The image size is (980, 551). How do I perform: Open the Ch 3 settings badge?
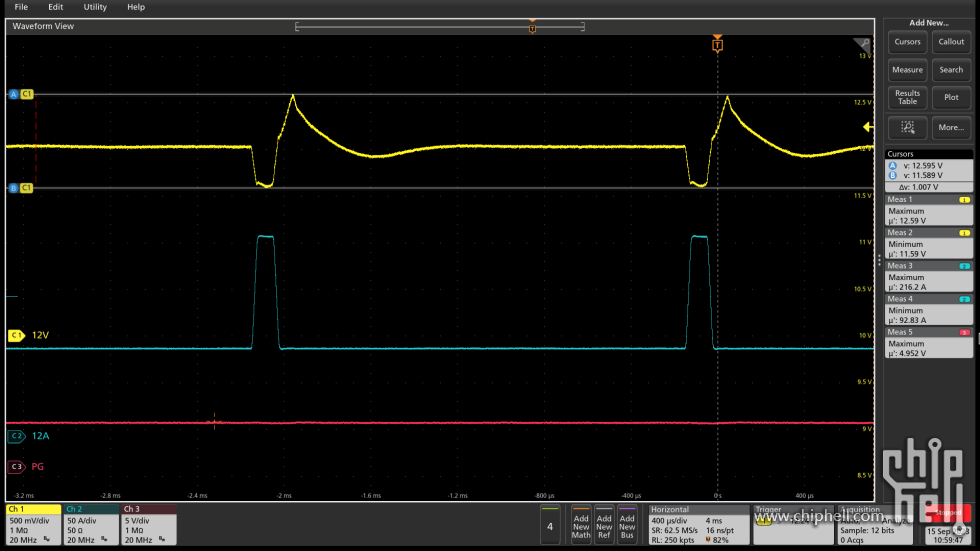[x=149, y=525]
